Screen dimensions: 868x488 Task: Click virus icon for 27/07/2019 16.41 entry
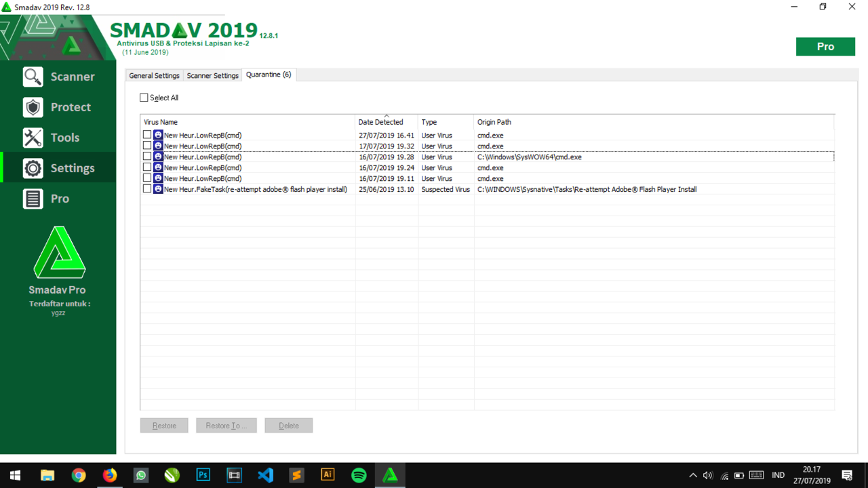158,135
